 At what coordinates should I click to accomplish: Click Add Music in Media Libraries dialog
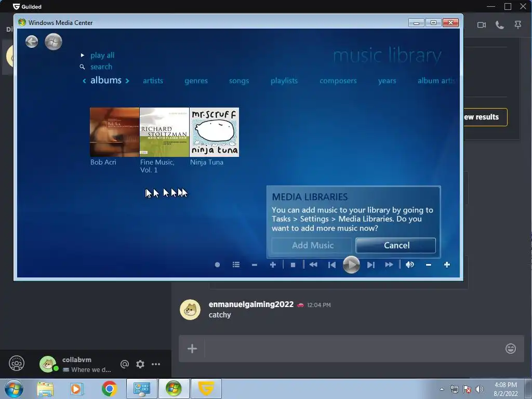(312, 245)
